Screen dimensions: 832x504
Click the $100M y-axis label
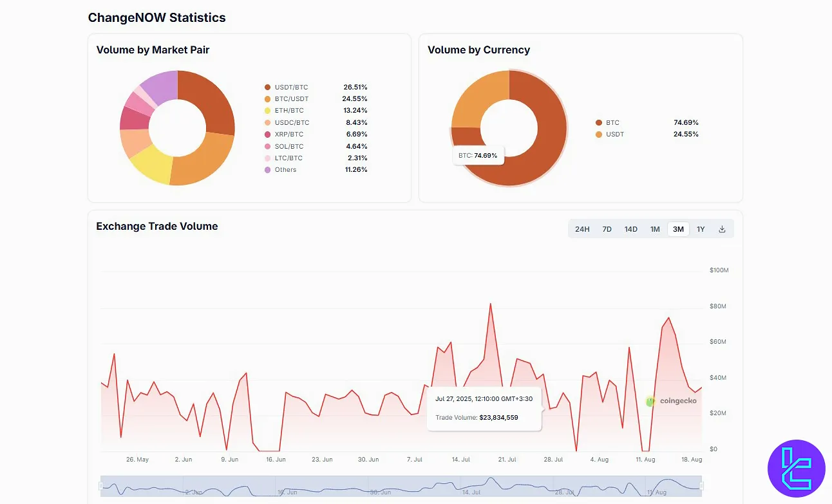click(719, 270)
